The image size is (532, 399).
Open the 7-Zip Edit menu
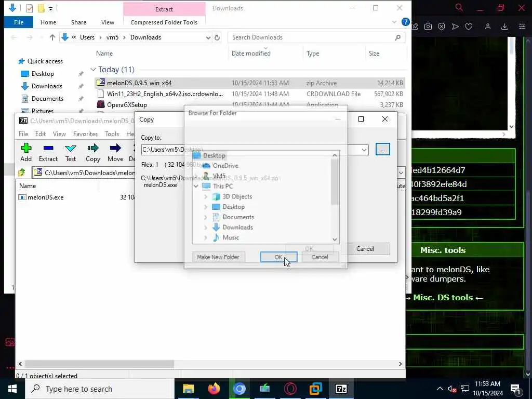click(41, 134)
